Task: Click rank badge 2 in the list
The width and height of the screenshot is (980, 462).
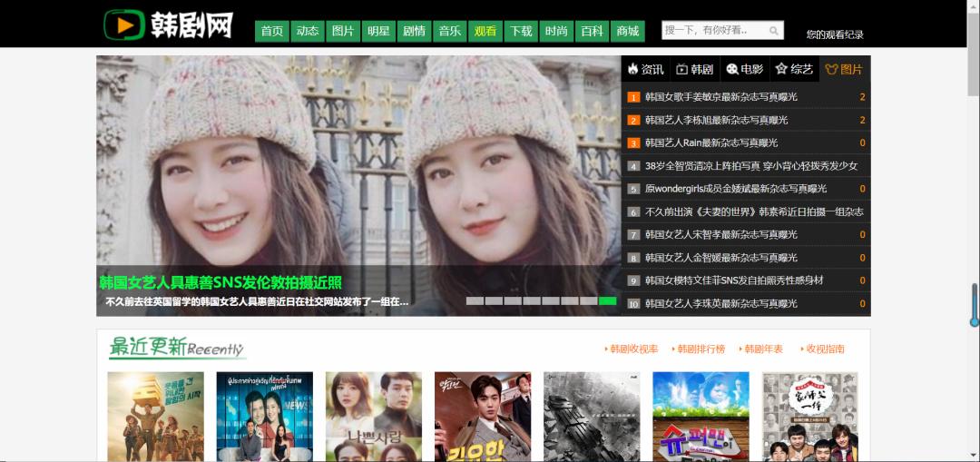Action: click(633, 120)
